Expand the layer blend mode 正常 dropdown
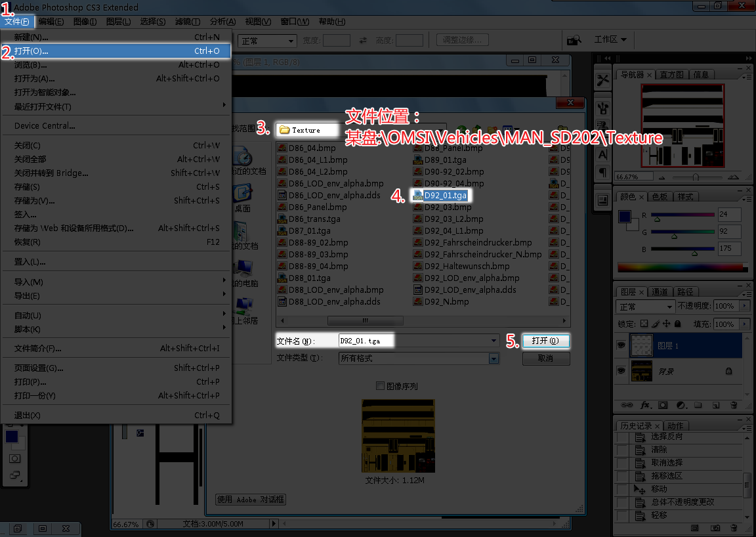Viewport: 756px width, 537px height. (644, 307)
